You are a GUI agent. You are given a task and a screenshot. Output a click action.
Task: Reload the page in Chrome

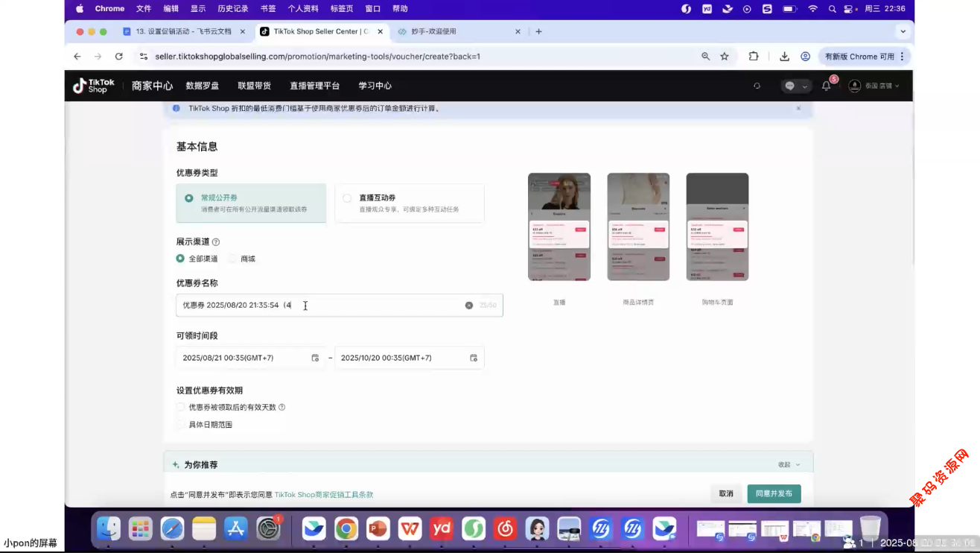(x=118, y=56)
